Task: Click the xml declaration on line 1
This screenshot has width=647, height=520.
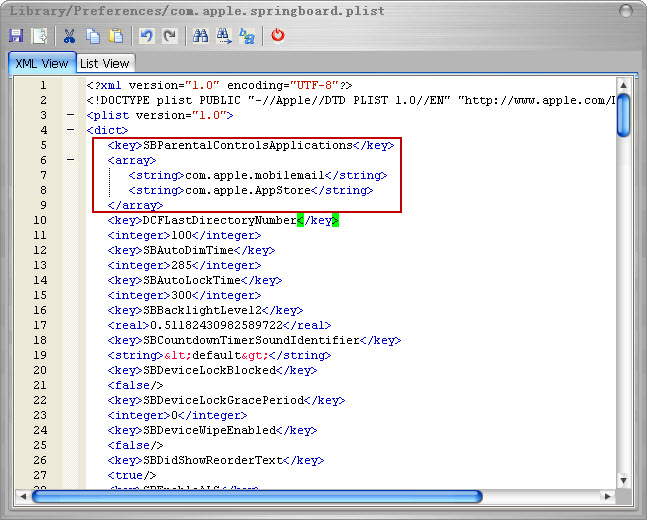Action: click(x=220, y=85)
